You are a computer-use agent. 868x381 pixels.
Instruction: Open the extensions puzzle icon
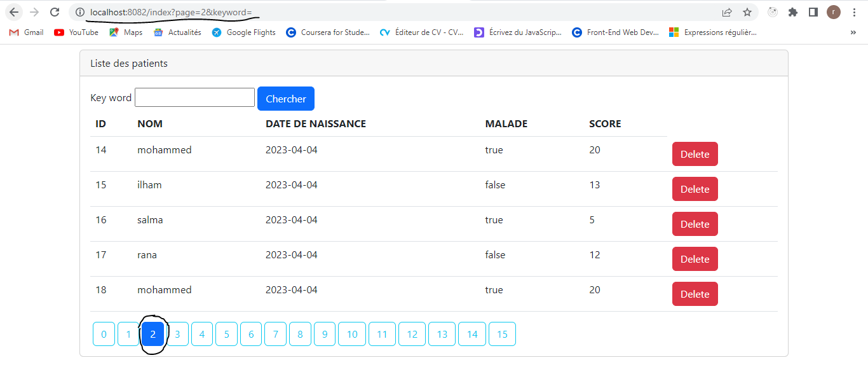[x=793, y=11]
